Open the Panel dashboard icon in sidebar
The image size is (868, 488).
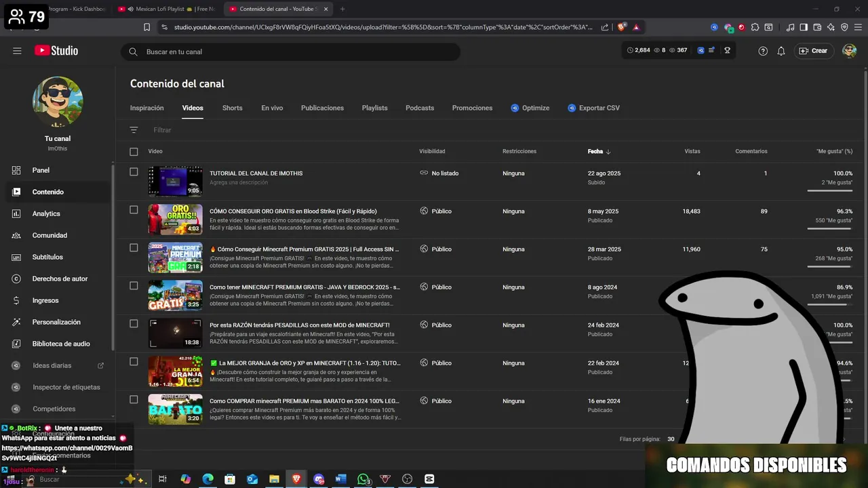point(16,170)
